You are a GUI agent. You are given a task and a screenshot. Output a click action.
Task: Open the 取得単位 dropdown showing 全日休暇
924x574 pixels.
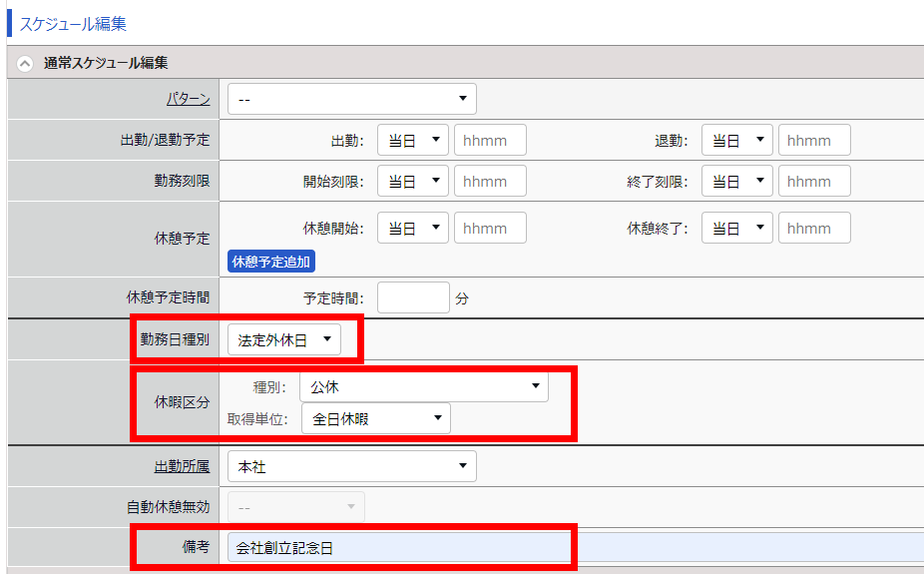click(376, 418)
